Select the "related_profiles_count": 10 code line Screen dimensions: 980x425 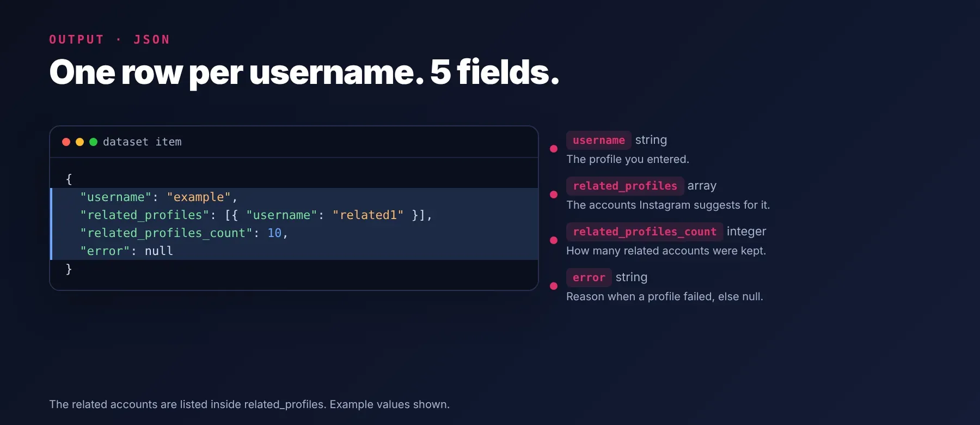(x=295, y=233)
